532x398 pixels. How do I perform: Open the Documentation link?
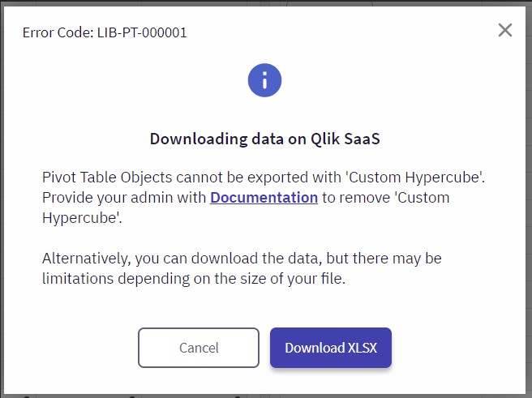[x=264, y=197]
